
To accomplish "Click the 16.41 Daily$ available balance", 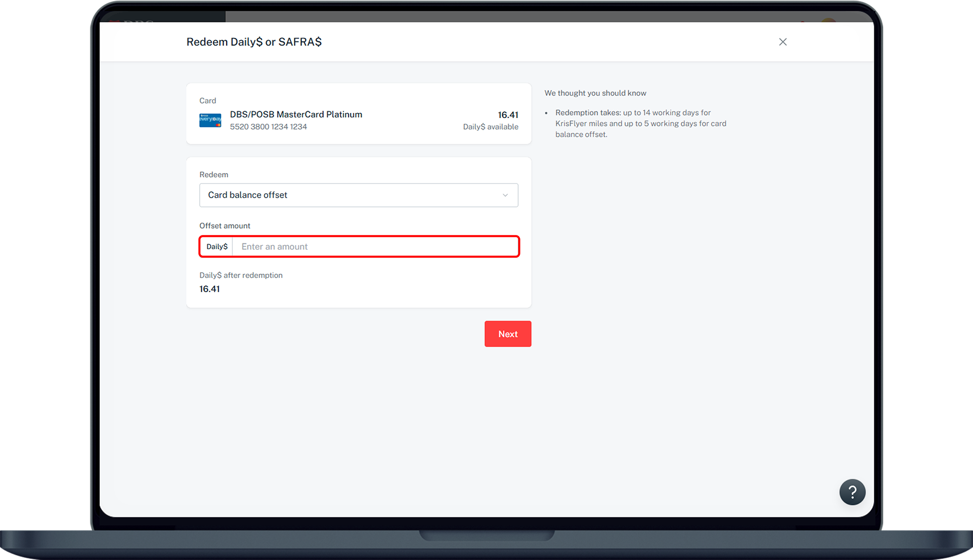I will coord(508,115).
